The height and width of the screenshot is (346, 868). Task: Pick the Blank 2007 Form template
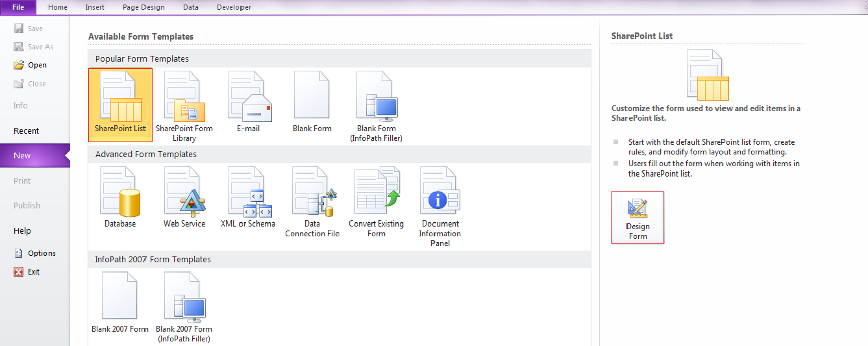tap(120, 302)
